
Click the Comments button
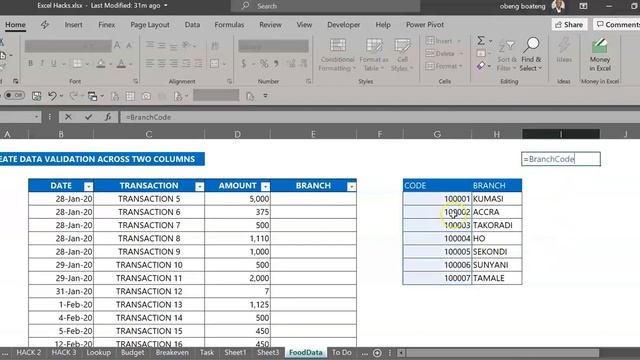point(617,24)
